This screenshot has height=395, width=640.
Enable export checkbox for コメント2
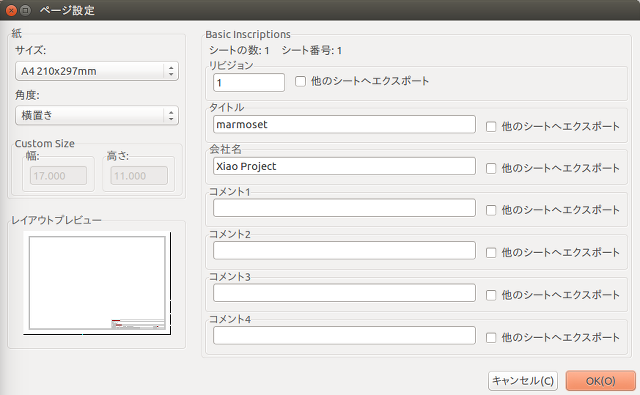pyautogui.click(x=491, y=253)
